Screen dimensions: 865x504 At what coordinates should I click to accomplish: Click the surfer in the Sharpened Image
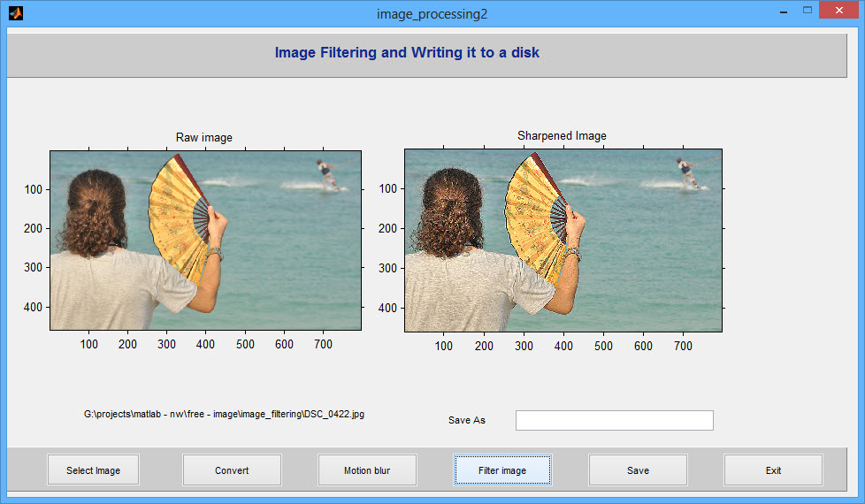[x=688, y=173]
